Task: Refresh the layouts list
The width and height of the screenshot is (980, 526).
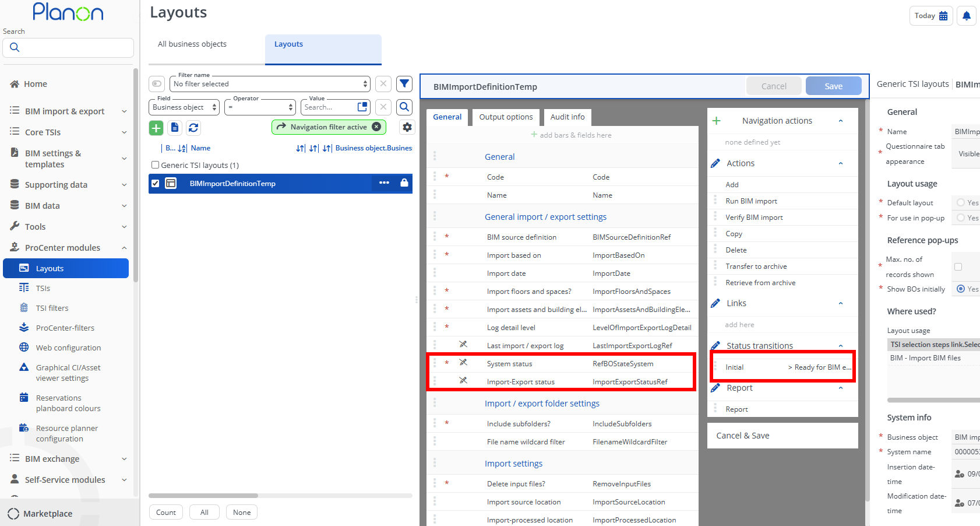Action: [193, 128]
